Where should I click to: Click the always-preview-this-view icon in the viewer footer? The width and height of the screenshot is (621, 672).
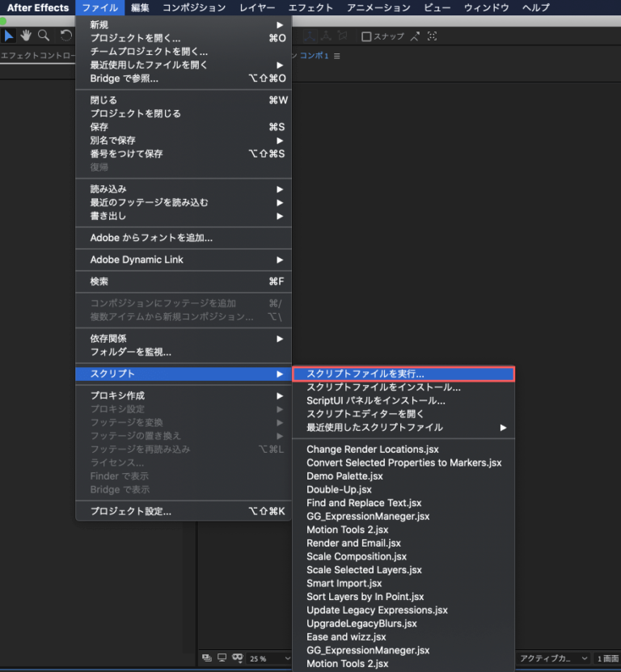[x=206, y=658]
